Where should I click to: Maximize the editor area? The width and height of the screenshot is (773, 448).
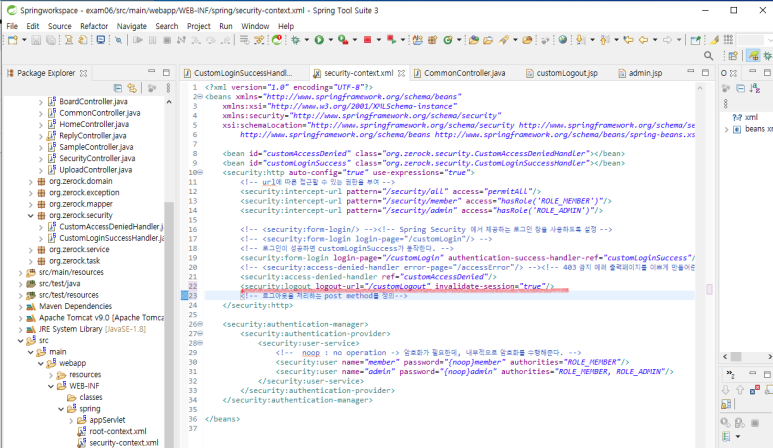point(705,72)
